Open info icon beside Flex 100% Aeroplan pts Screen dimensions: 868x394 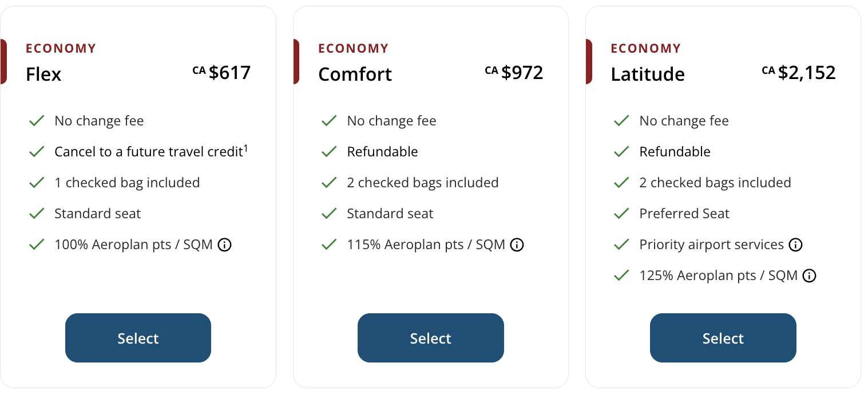point(225,245)
